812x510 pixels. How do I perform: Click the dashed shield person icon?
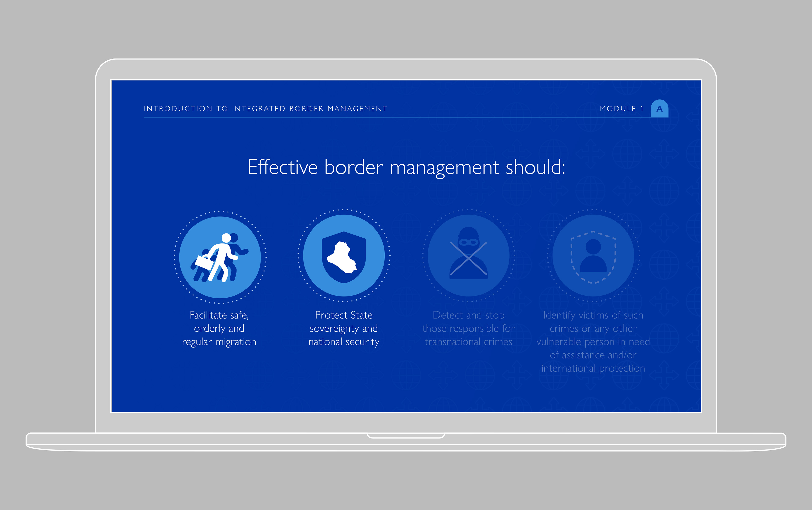593,256
